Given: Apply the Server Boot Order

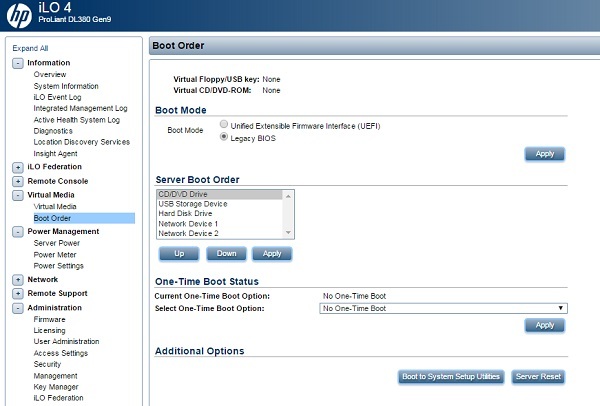Looking at the screenshot, I should [x=272, y=254].
